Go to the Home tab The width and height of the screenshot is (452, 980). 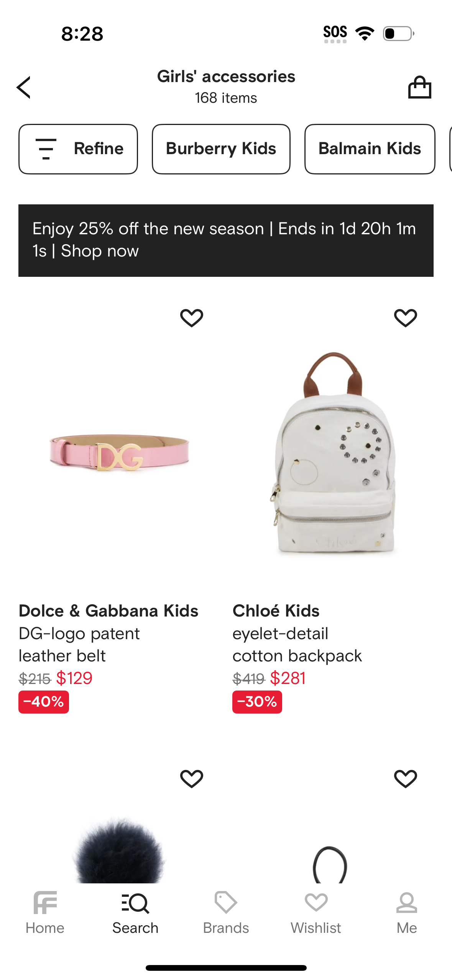coord(45,913)
